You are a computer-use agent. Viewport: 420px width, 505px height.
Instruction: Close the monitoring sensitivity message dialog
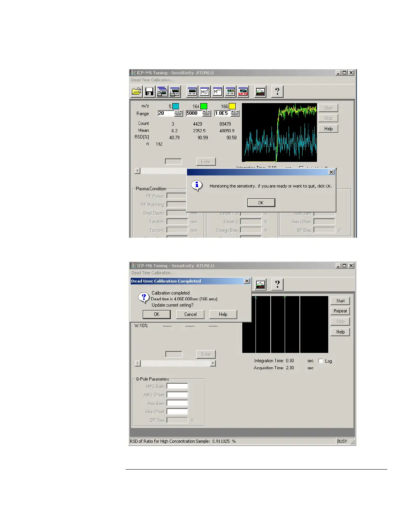[x=331, y=172]
